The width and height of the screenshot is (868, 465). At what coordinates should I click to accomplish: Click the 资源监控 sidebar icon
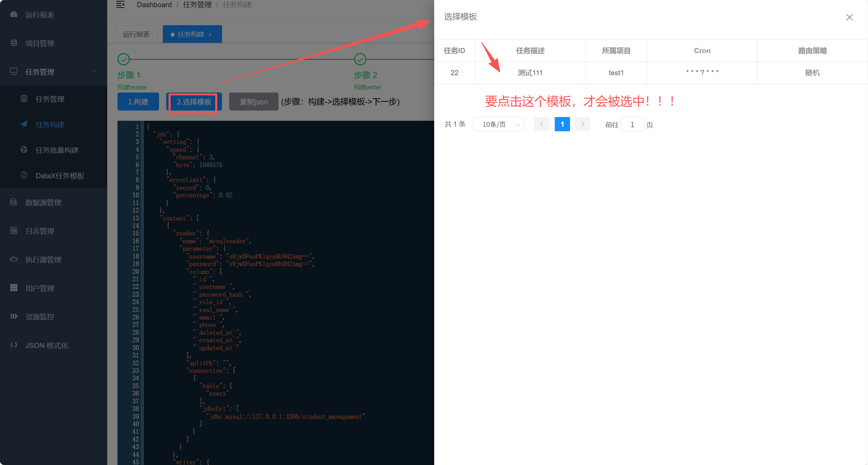coord(14,317)
